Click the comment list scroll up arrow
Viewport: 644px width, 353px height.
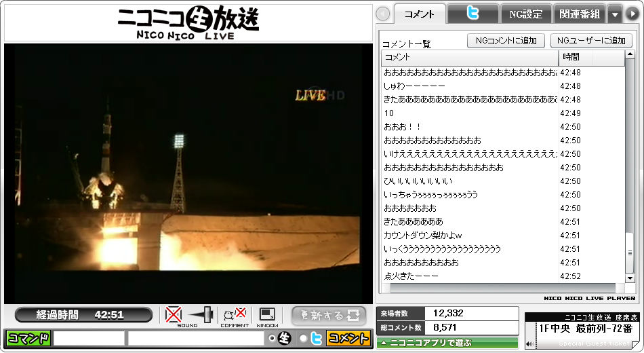pos(630,54)
